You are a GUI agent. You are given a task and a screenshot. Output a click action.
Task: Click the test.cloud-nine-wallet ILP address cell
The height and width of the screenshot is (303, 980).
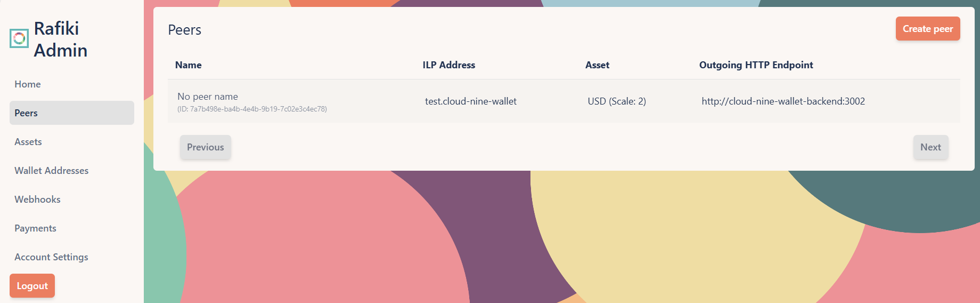tap(471, 101)
